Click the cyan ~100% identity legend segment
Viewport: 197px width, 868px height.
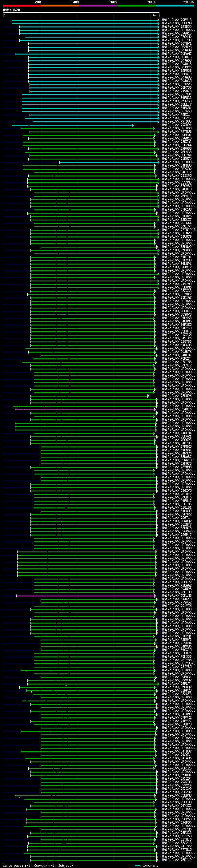(175, 6)
